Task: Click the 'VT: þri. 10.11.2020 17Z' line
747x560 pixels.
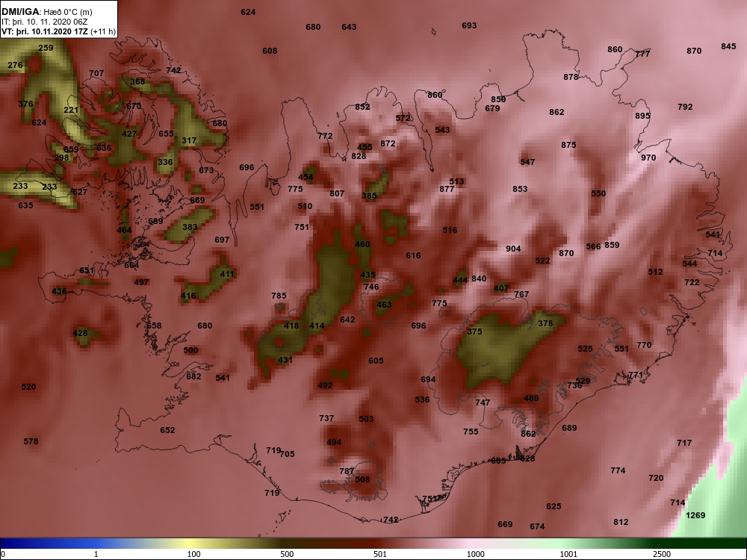Action: pos(46,32)
